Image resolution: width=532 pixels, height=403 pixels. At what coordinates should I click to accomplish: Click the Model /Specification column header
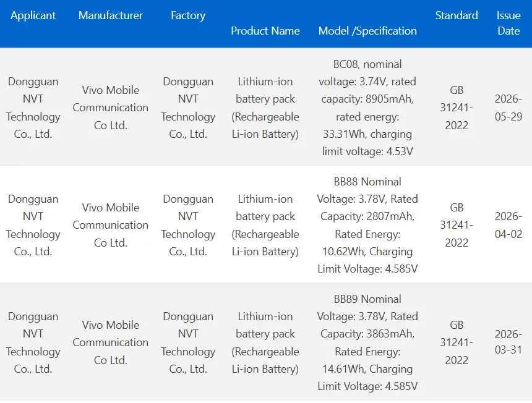coord(367,31)
